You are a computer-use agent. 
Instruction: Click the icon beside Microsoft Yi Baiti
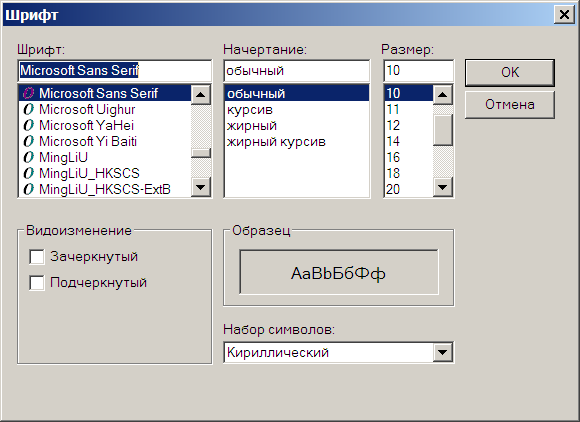[28, 141]
